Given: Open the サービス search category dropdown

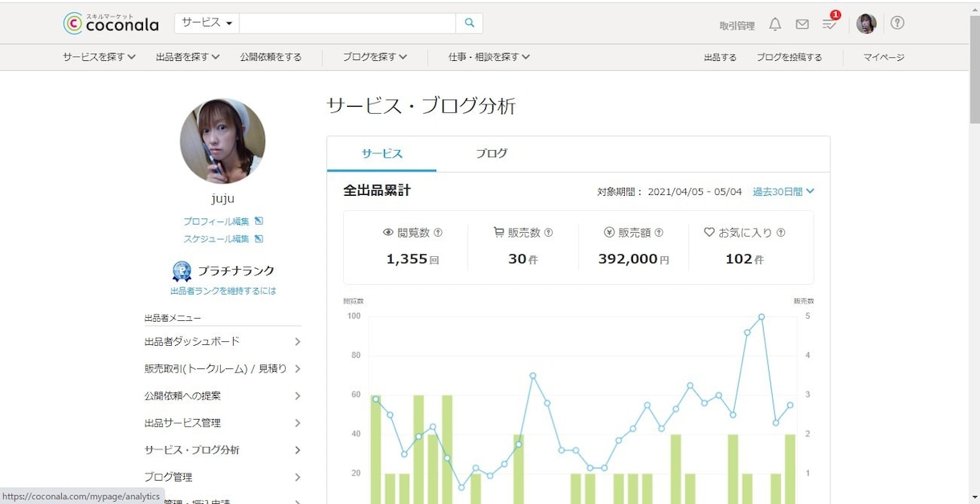Looking at the screenshot, I should (206, 23).
